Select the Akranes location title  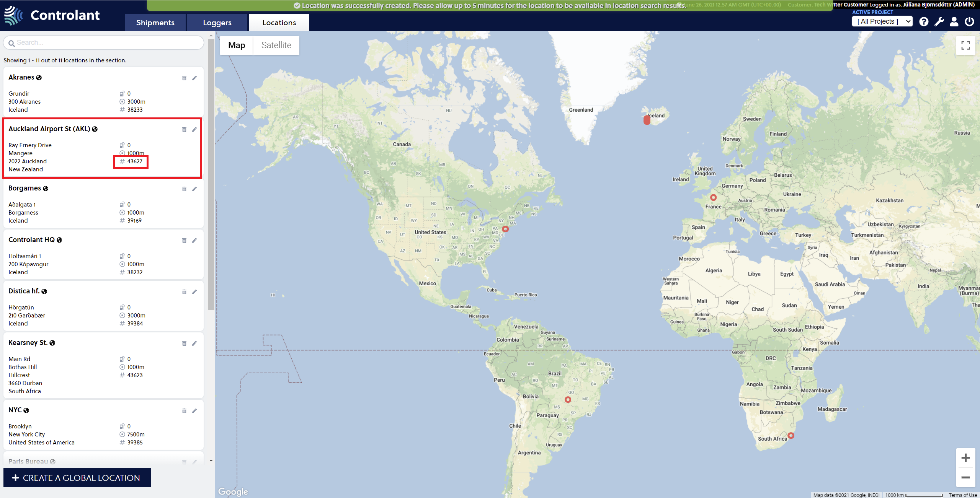21,77
